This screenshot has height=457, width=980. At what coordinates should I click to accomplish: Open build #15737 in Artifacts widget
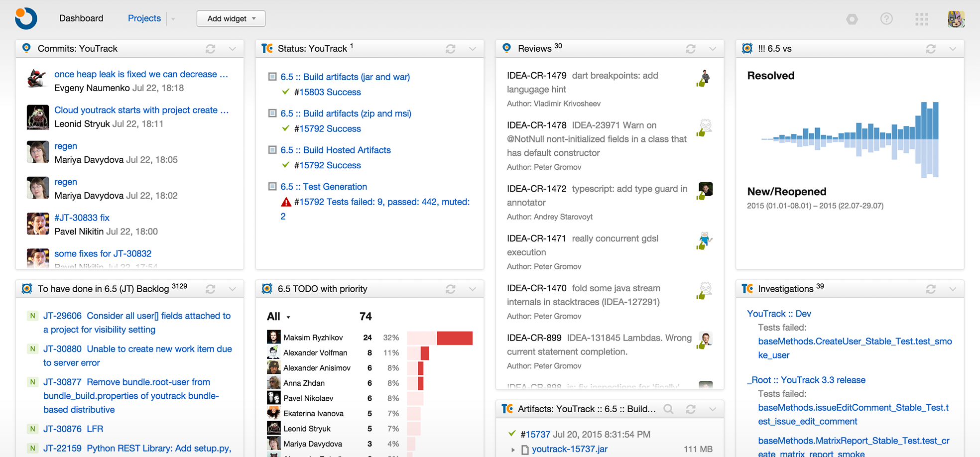[535, 435]
